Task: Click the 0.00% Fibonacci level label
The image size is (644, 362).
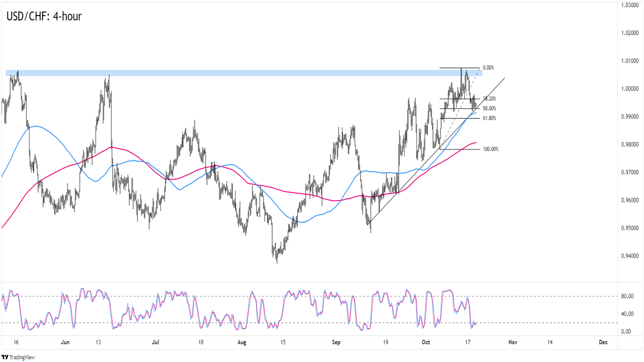Action: (488, 68)
